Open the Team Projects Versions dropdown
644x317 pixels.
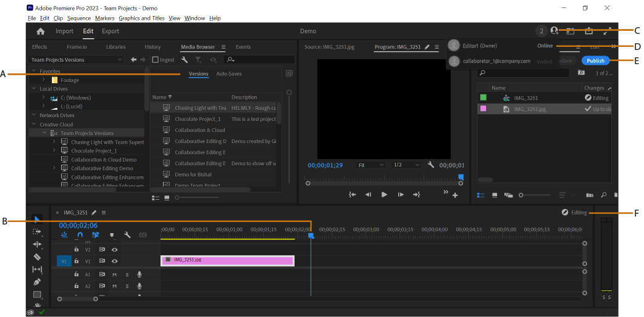click(77, 60)
